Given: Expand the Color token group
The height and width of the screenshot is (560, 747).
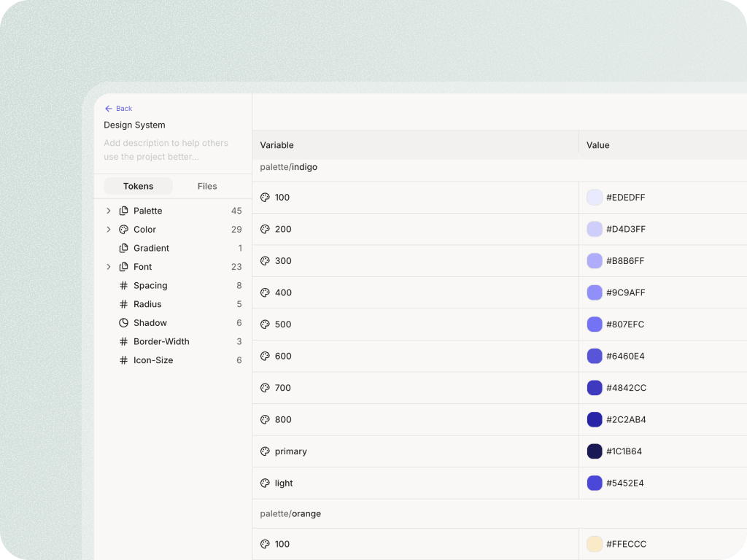Looking at the screenshot, I should (x=109, y=230).
